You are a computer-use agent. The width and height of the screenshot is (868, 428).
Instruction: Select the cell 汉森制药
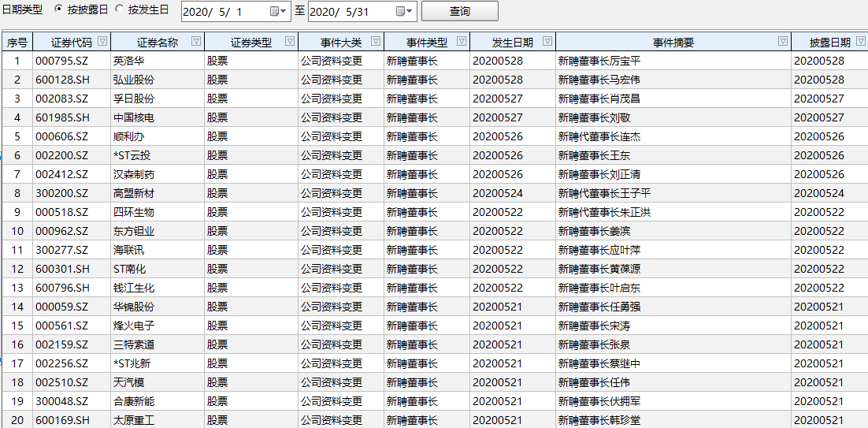point(158,174)
